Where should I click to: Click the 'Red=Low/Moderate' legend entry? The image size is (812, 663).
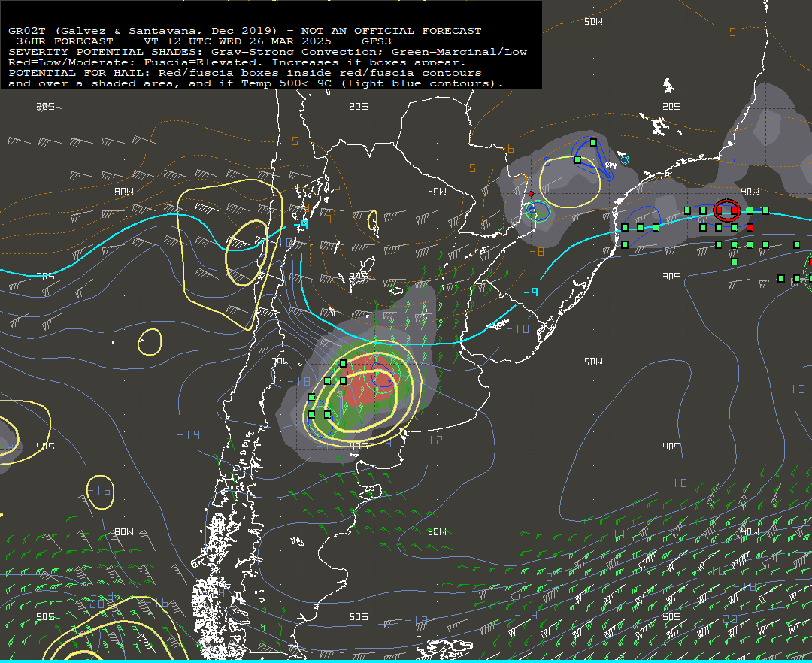coord(69,62)
